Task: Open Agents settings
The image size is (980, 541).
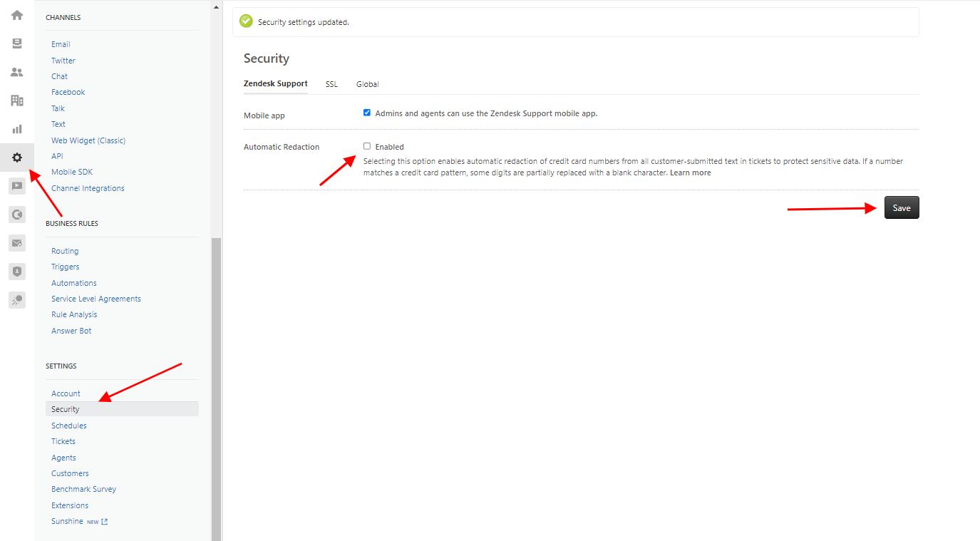Action: 63,458
